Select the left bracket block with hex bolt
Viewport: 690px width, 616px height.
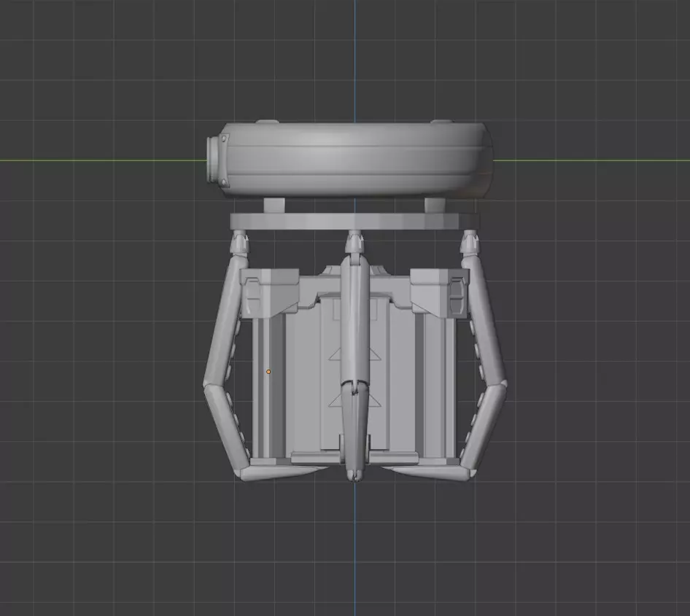pyautogui.click(x=269, y=293)
